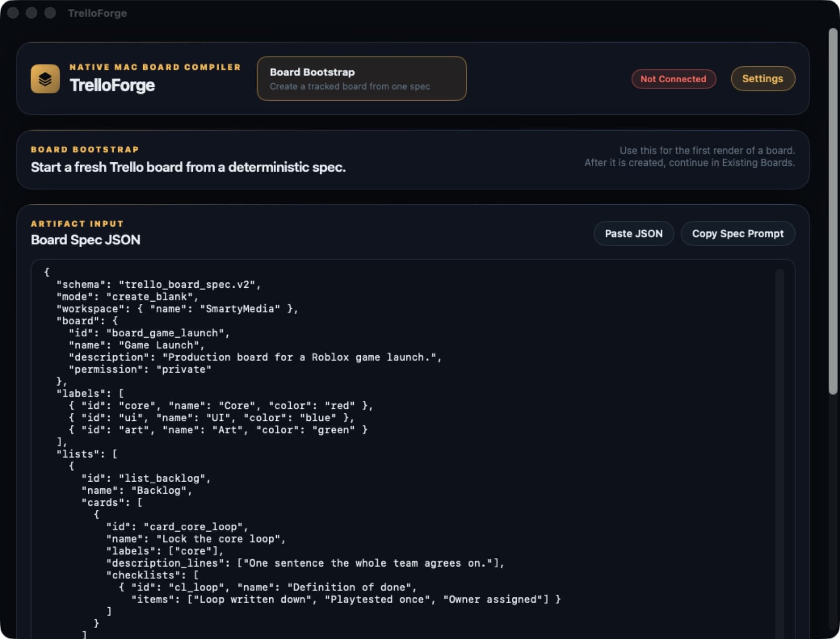Click the "Board Spec JSON" heading
The width and height of the screenshot is (840, 639).
pyautogui.click(x=85, y=240)
